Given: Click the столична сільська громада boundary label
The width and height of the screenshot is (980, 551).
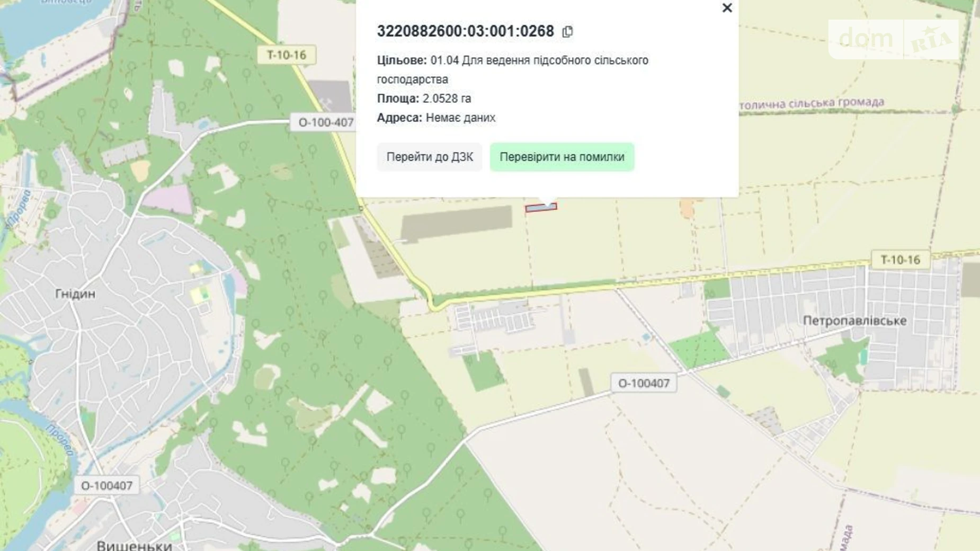Looking at the screenshot, I should (x=813, y=104).
